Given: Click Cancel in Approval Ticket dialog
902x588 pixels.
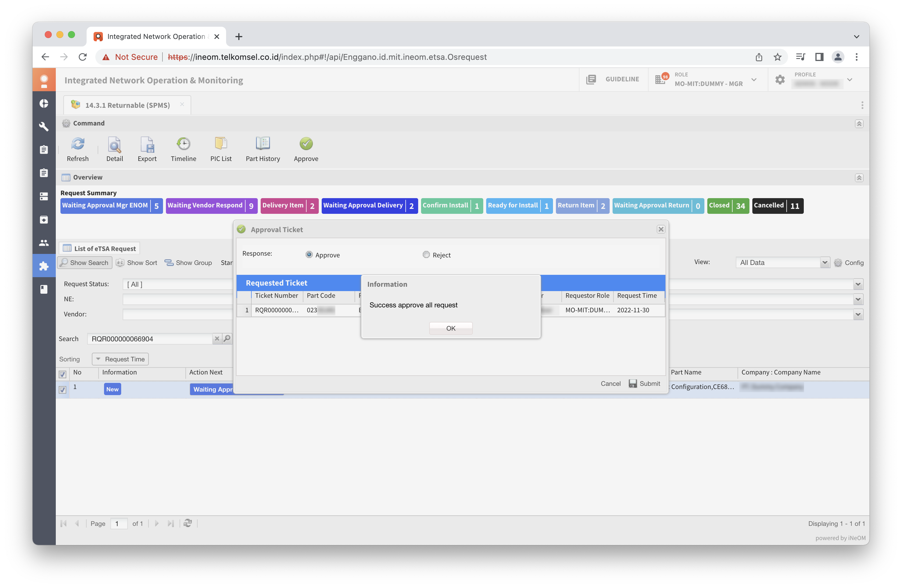Looking at the screenshot, I should click(x=611, y=383).
